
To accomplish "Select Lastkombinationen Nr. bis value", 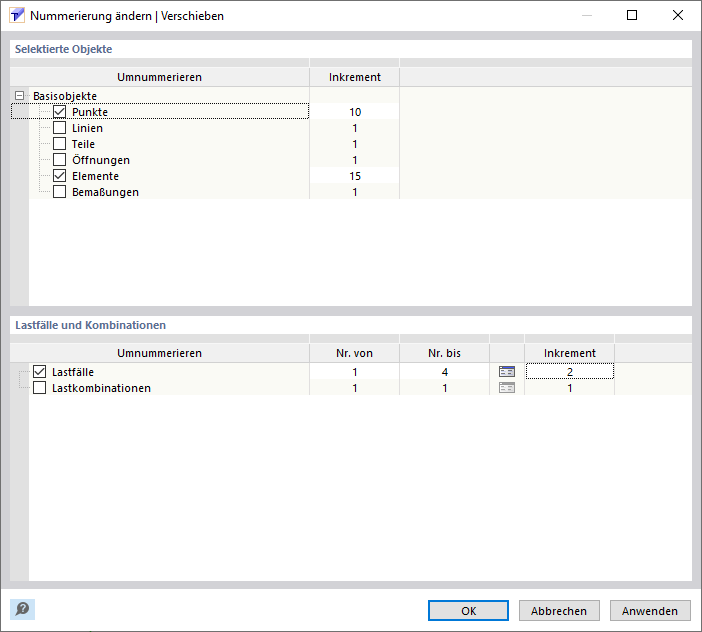I will pyautogui.click(x=445, y=388).
